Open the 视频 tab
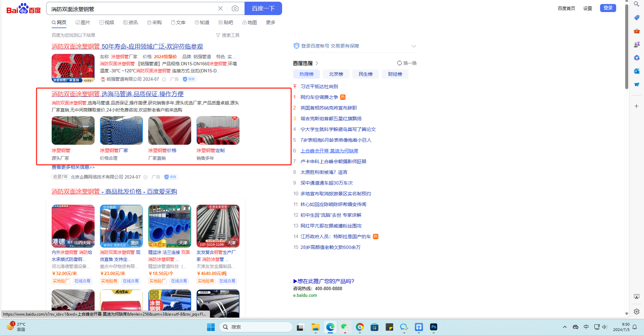This screenshot has height=335, width=644. point(107,22)
